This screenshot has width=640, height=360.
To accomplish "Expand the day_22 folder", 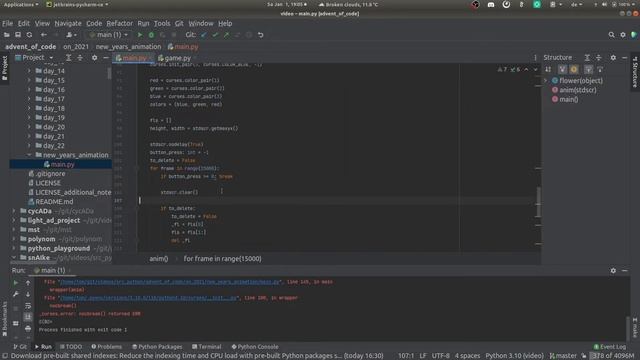I will point(29,146).
